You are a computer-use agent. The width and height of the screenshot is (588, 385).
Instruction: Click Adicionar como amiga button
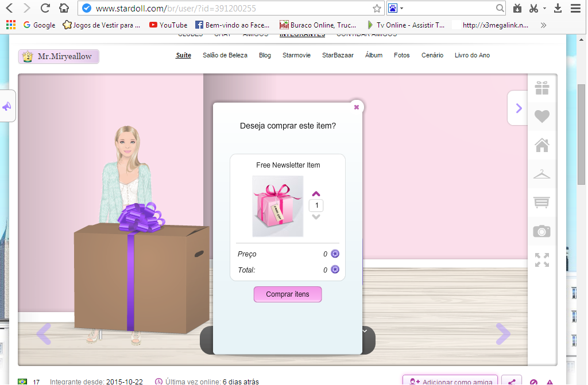(450, 380)
